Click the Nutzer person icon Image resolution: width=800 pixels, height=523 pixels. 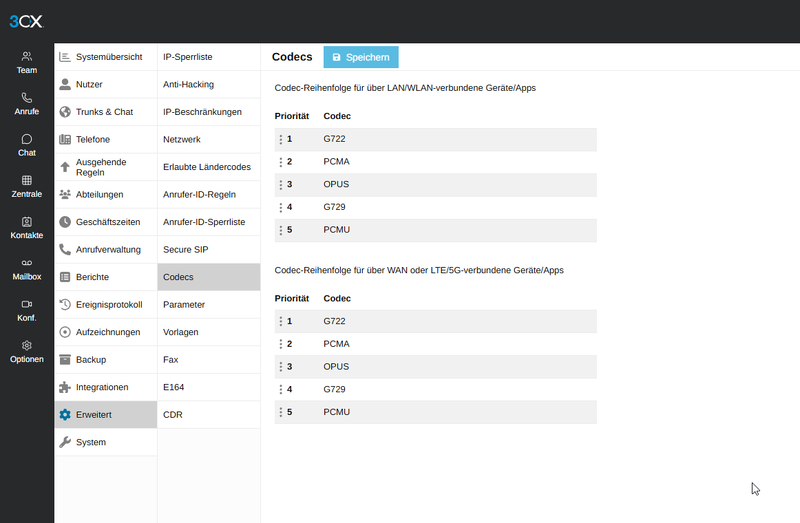(65, 84)
